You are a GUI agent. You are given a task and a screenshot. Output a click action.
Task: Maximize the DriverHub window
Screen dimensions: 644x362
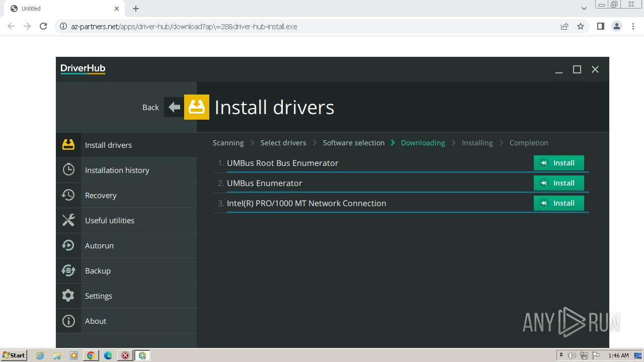pos(577,69)
